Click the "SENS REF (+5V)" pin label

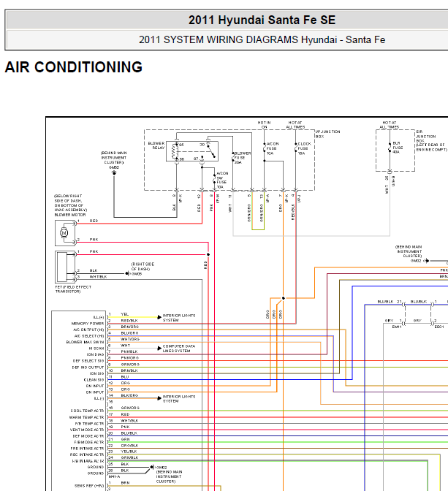pyautogui.click(x=89, y=486)
